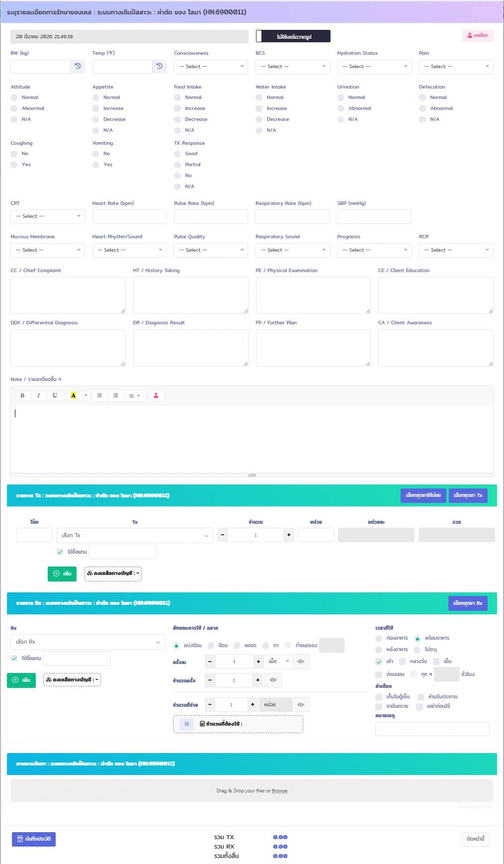Image resolution: width=504 pixels, height=864 pixels.
Task: Click the history icon beside BW (kg)
Action: pos(78,66)
